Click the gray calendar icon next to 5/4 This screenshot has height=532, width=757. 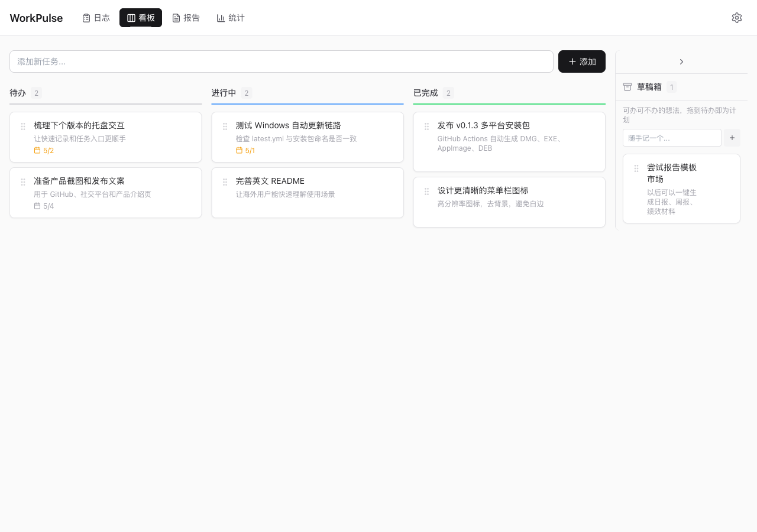click(37, 206)
